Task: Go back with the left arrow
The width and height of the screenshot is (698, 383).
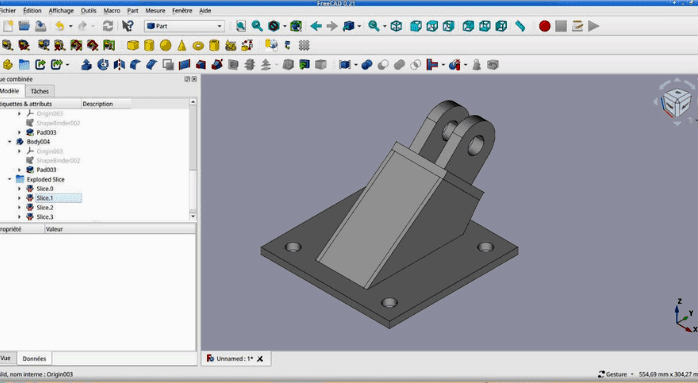Action: [x=316, y=26]
